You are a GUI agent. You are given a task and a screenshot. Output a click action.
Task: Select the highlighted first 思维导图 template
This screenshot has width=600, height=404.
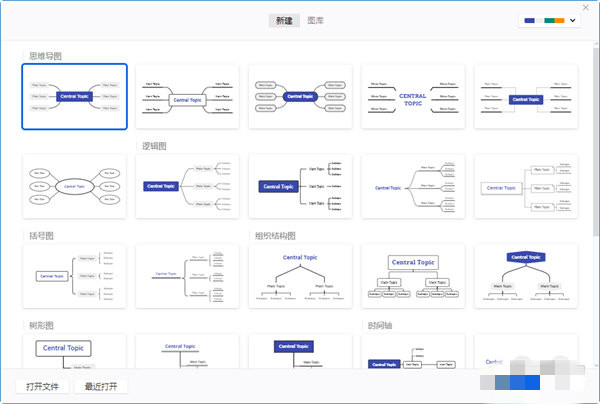pos(75,96)
